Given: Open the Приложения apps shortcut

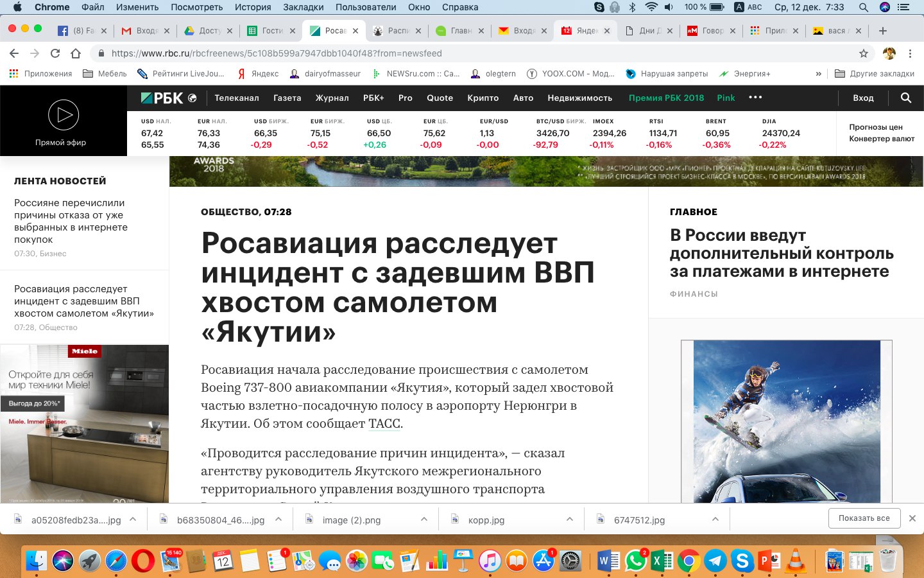Looking at the screenshot, I should pos(40,74).
